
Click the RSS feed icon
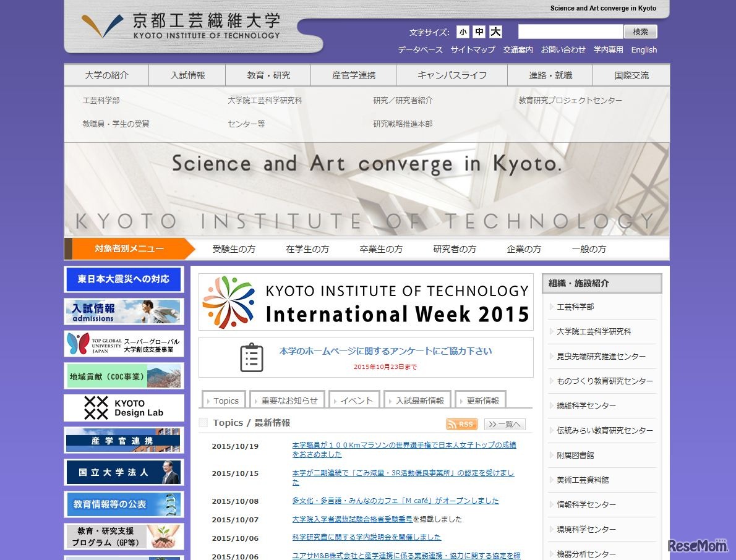point(461,424)
